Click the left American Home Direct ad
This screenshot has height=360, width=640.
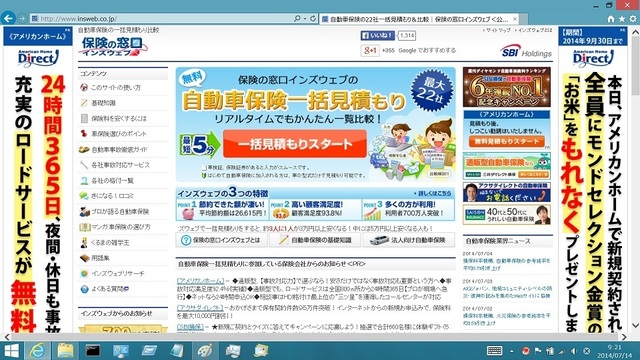coord(38,180)
